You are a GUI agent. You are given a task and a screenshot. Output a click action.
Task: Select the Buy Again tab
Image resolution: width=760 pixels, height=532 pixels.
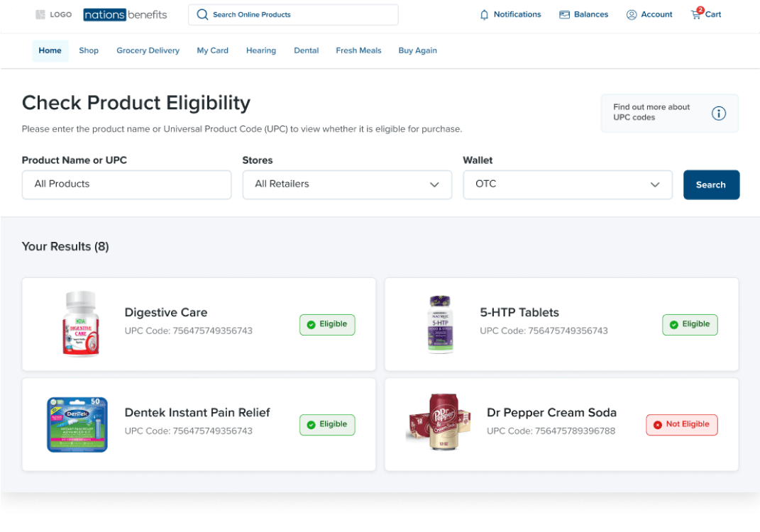coord(417,51)
